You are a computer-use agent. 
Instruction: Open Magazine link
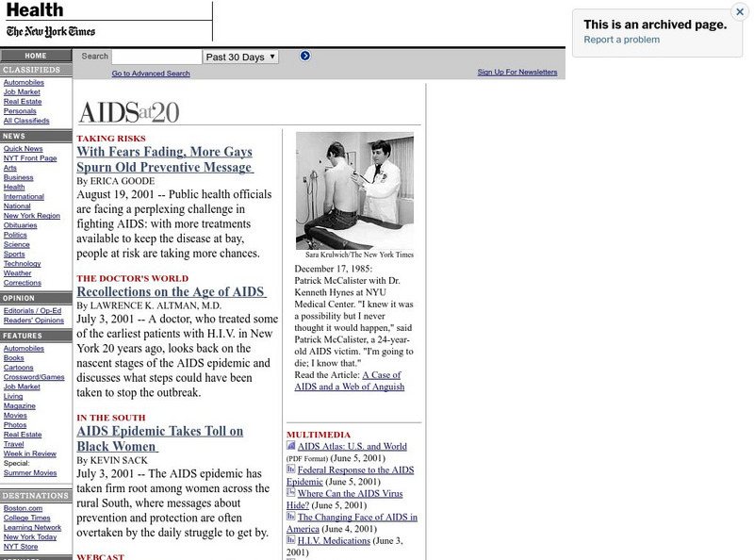pyautogui.click(x=19, y=406)
